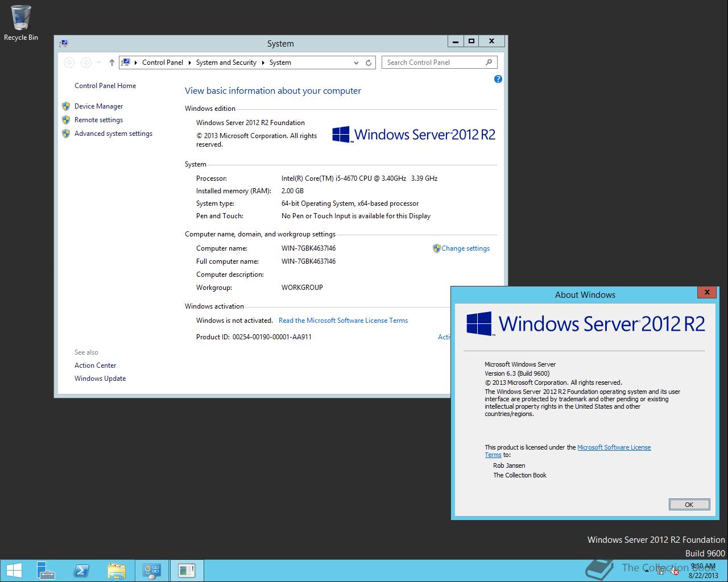Open Action Center
Viewport: 728px width, 582px height.
pyautogui.click(x=95, y=365)
